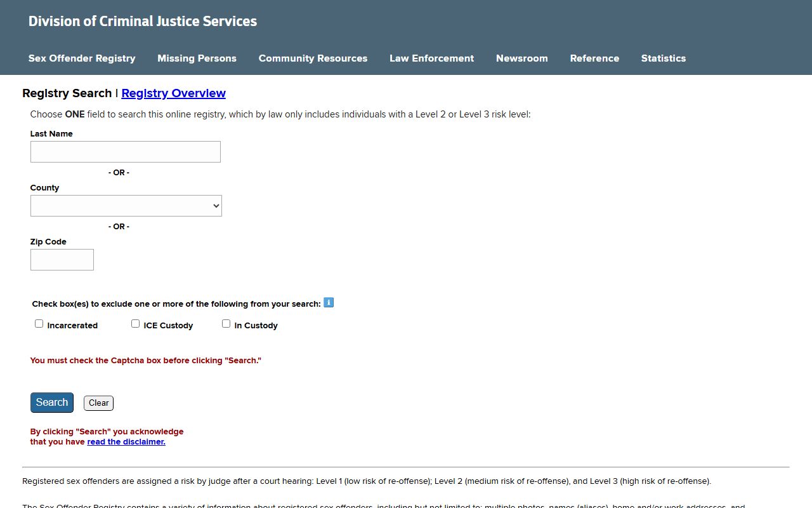Click the blue info icon beside exclusion text
This screenshot has width=812, height=508.
(x=329, y=302)
